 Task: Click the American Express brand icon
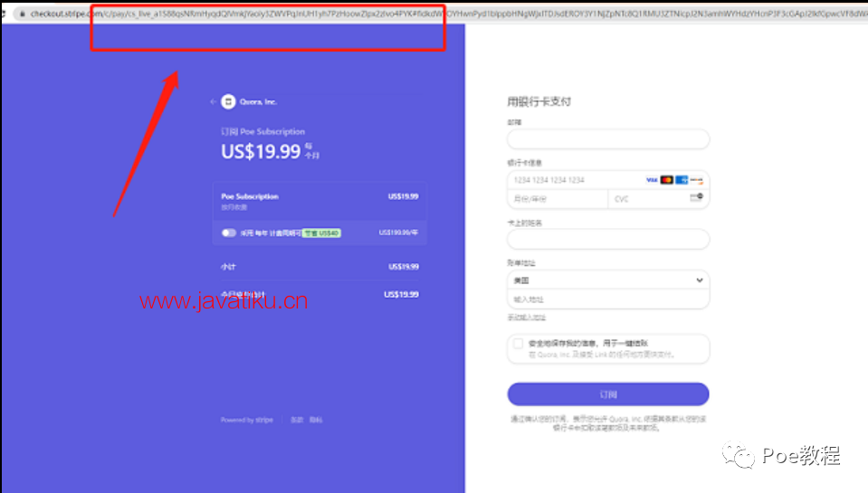682,180
